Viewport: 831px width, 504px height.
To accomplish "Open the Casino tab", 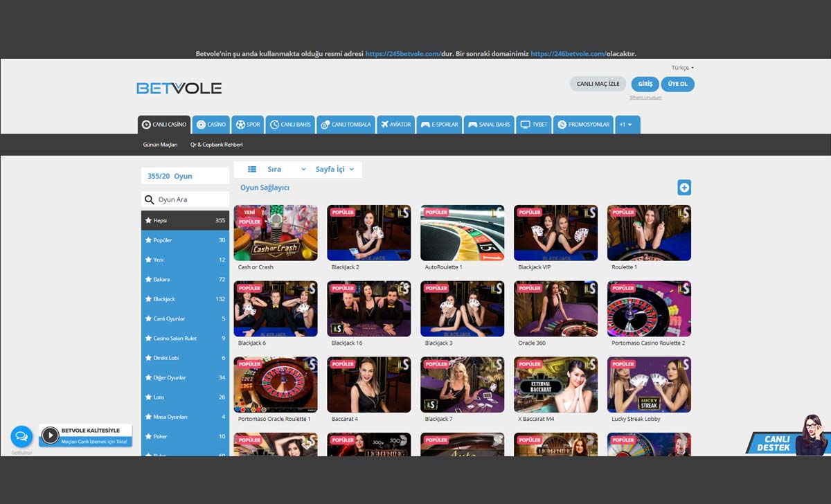I will coord(211,125).
